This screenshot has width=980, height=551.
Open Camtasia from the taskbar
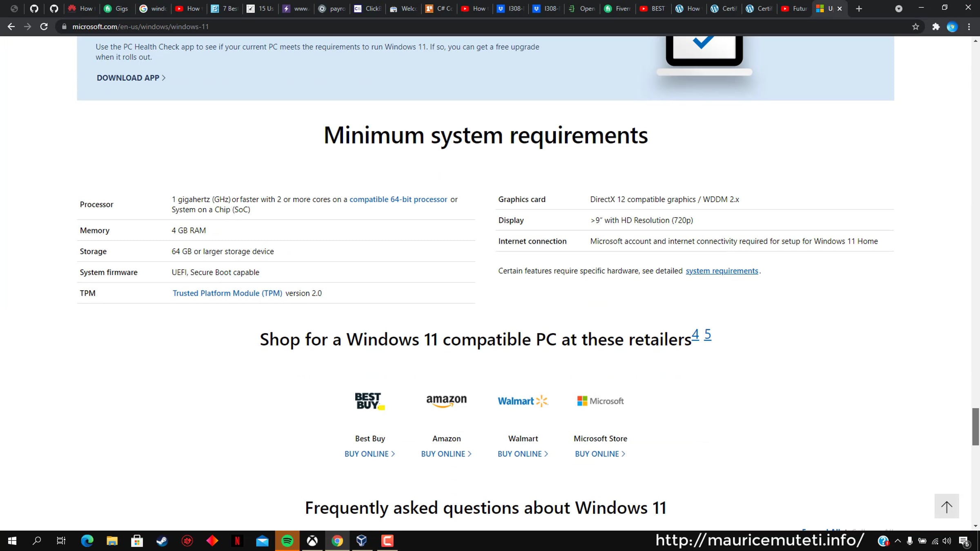click(387, 541)
